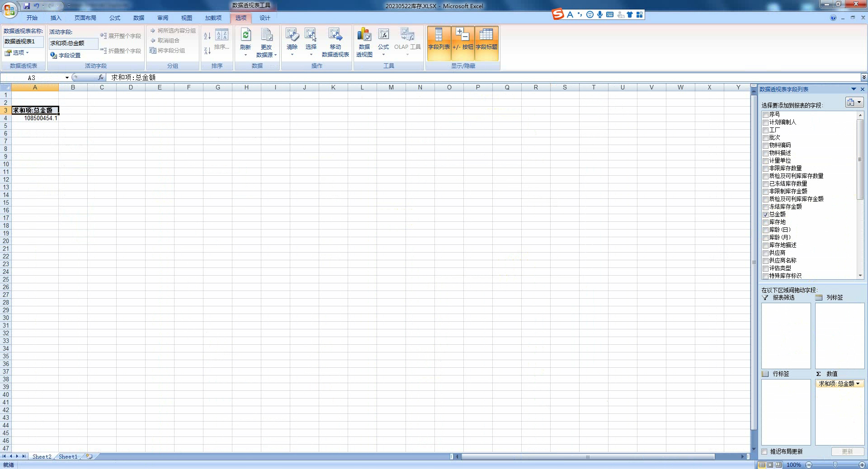The image size is (868, 469).
Task: Click the Change Data Source (更改数据源) icon
Action: (266, 36)
